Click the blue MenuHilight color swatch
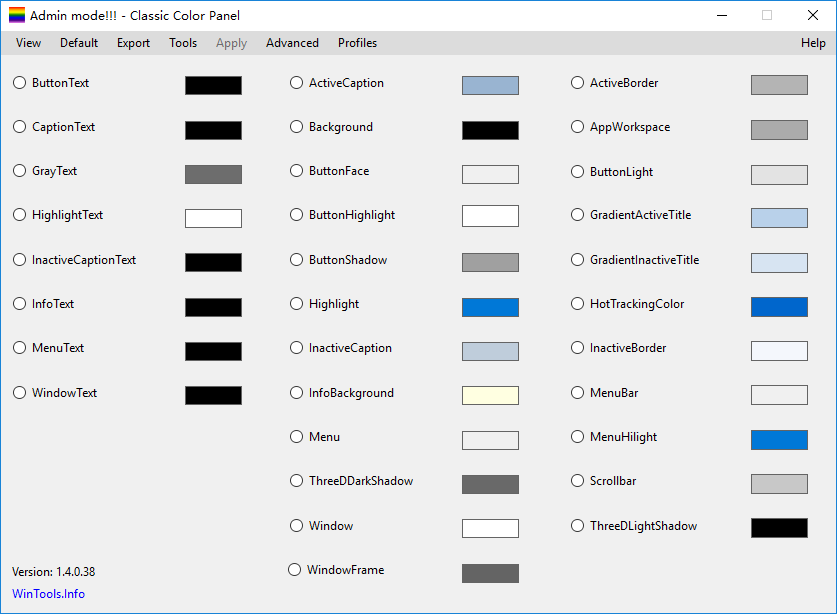This screenshot has width=837, height=614. (x=779, y=440)
